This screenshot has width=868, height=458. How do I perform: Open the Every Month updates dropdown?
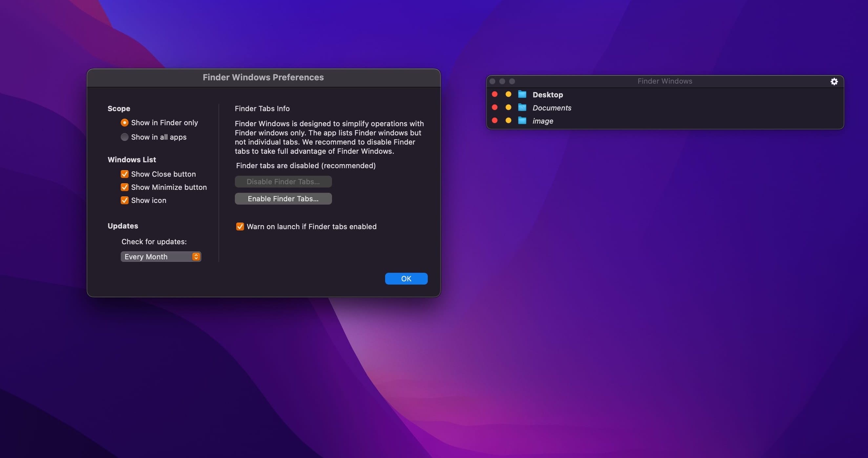click(161, 257)
